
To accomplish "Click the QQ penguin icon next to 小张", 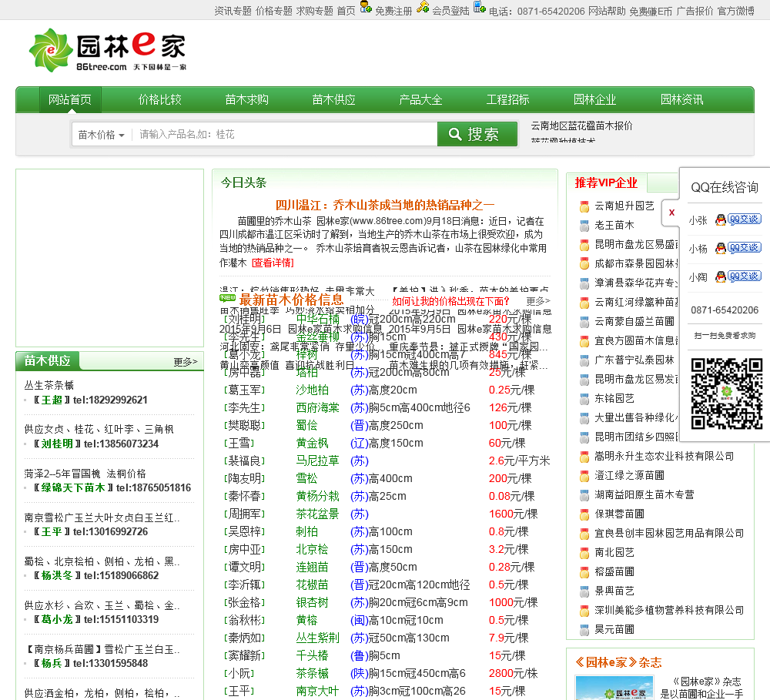I will tap(721, 219).
